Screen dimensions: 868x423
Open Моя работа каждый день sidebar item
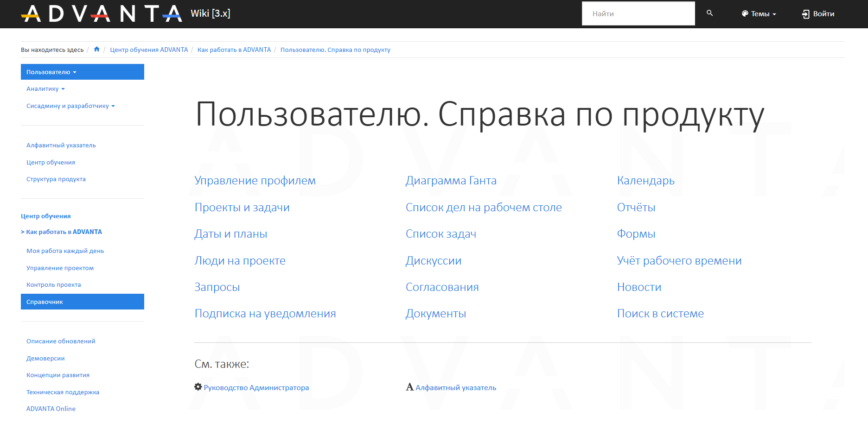click(65, 251)
